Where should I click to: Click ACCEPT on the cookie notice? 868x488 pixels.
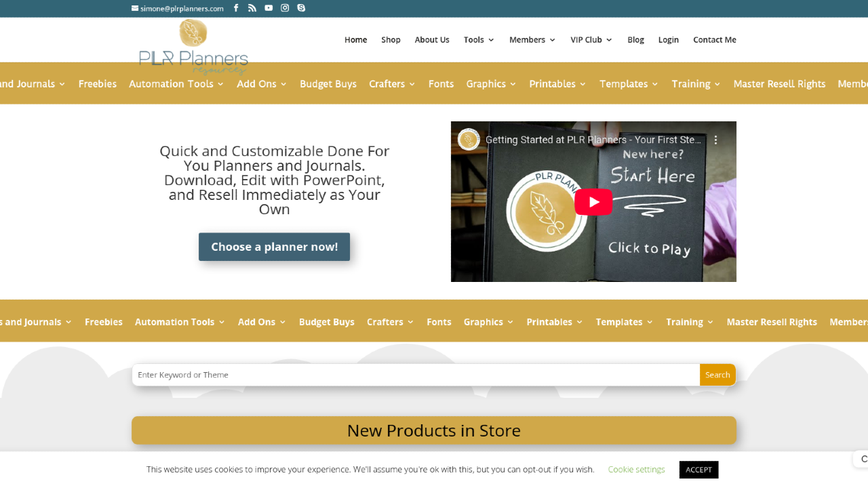(698, 470)
